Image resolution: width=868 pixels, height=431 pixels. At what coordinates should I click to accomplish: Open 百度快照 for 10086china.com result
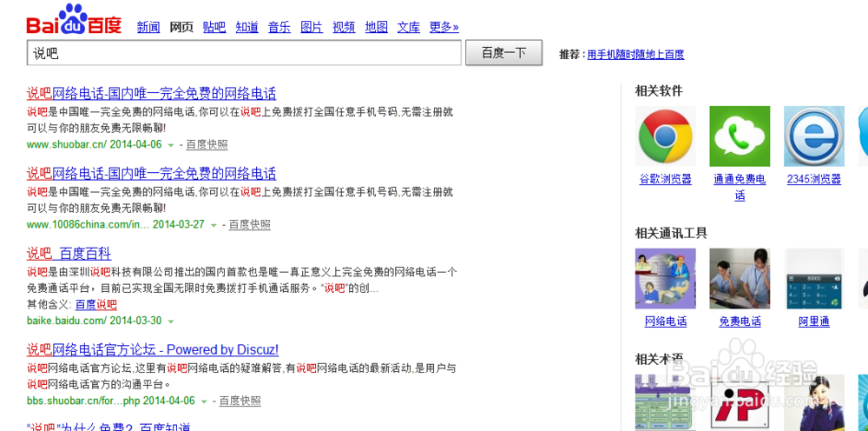pos(250,224)
